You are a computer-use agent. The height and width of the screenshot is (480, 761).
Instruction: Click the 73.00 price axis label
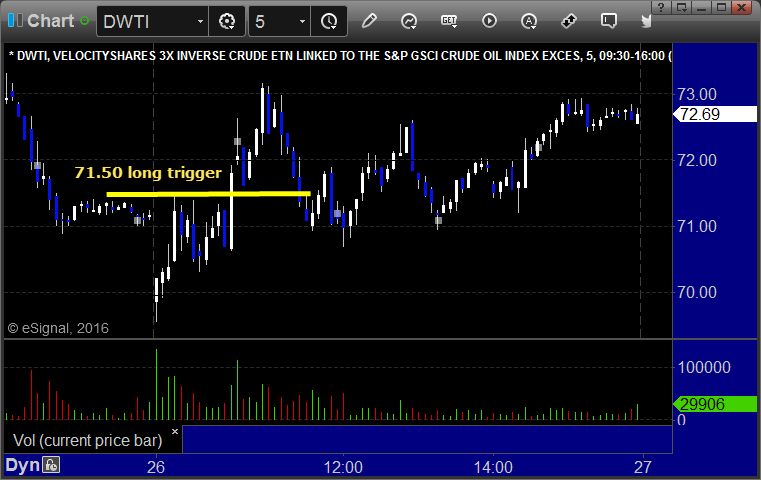click(x=697, y=94)
